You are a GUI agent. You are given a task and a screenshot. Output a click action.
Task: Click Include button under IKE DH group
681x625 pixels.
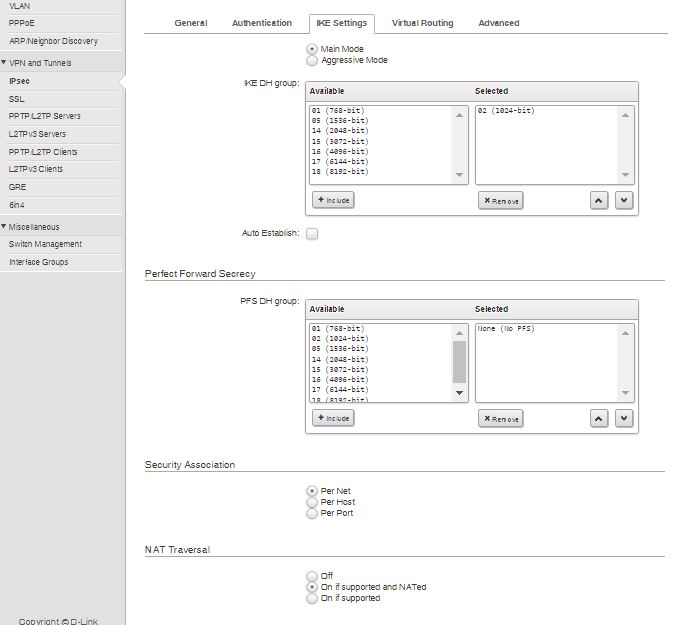333,200
